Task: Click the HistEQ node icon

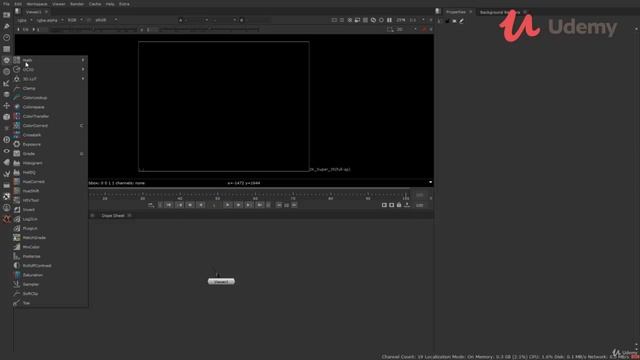Action: (17, 172)
